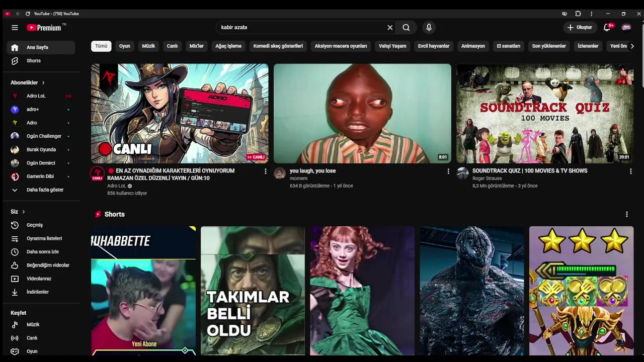Select Komedi skeç gösterileri chip
Image resolution: width=644 pixels, height=362 pixels.
point(278,46)
